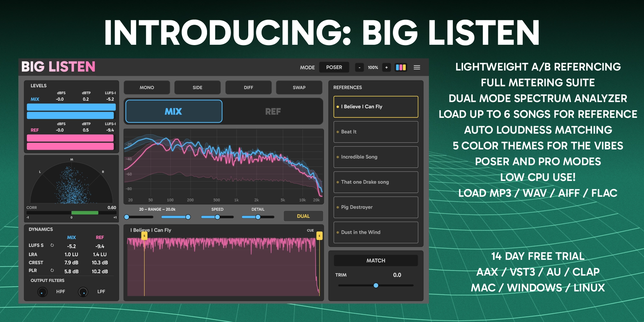The image size is (644, 322).
Task: Click the range low frequency slider handle
Action: click(x=127, y=217)
